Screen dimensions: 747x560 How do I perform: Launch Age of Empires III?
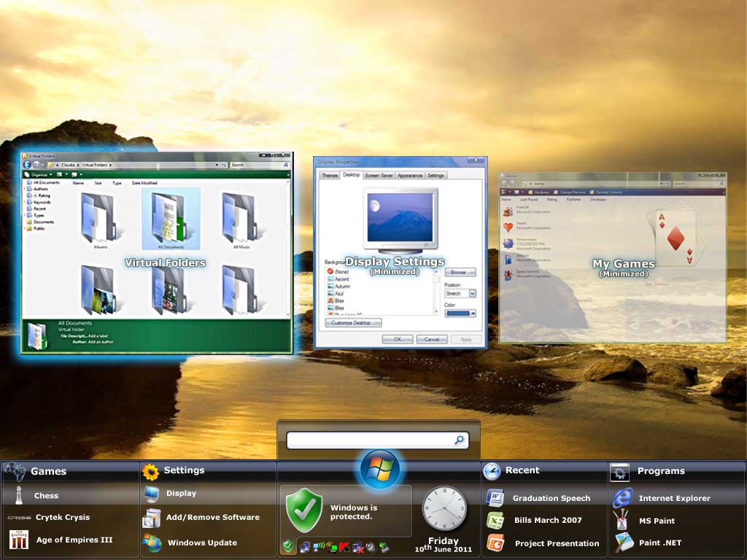[x=76, y=541]
